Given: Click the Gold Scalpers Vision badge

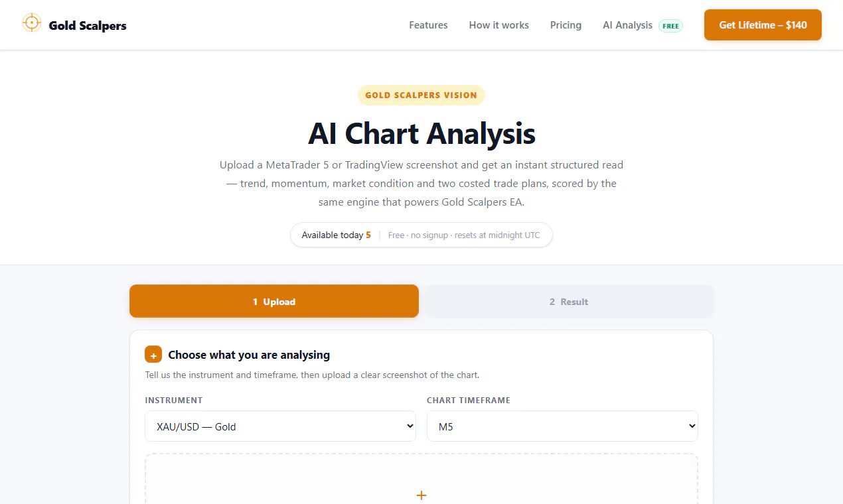Looking at the screenshot, I should click(x=421, y=95).
